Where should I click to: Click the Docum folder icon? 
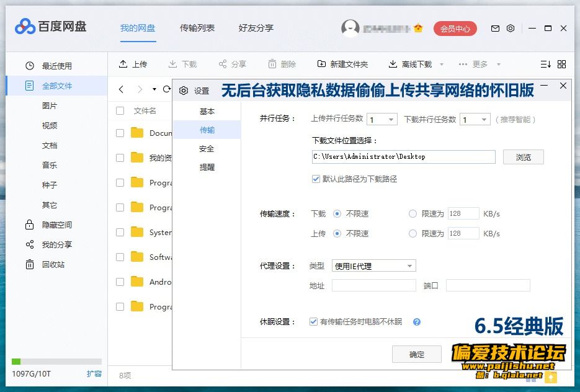click(x=137, y=133)
